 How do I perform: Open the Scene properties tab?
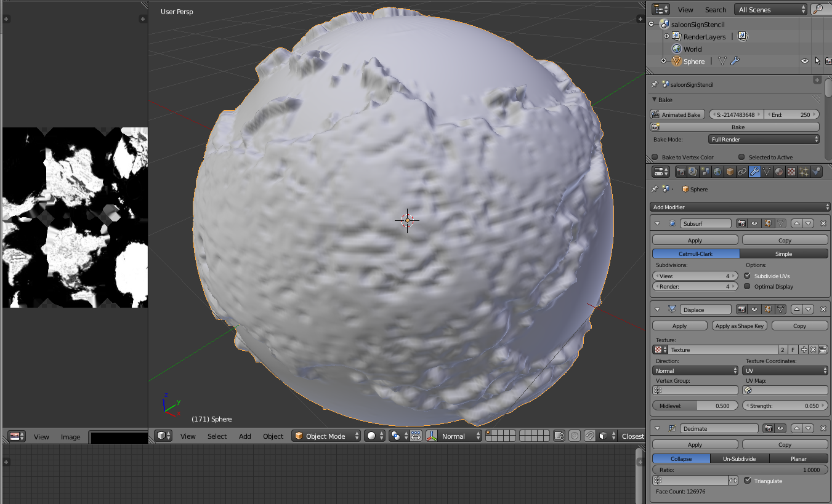[705, 172]
